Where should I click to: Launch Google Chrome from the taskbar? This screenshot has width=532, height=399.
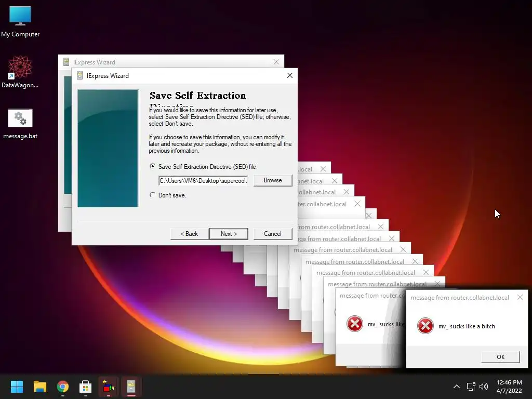[x=62, y=387]
